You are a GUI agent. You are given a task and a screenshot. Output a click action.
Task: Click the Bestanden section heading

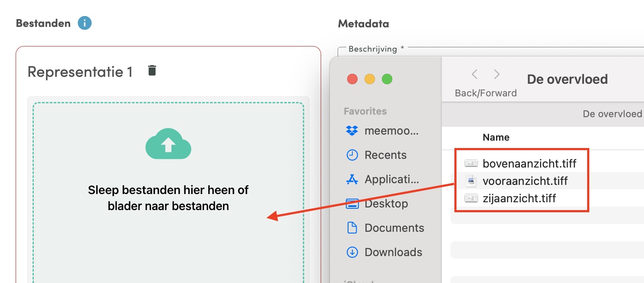[x=43, y=23]
